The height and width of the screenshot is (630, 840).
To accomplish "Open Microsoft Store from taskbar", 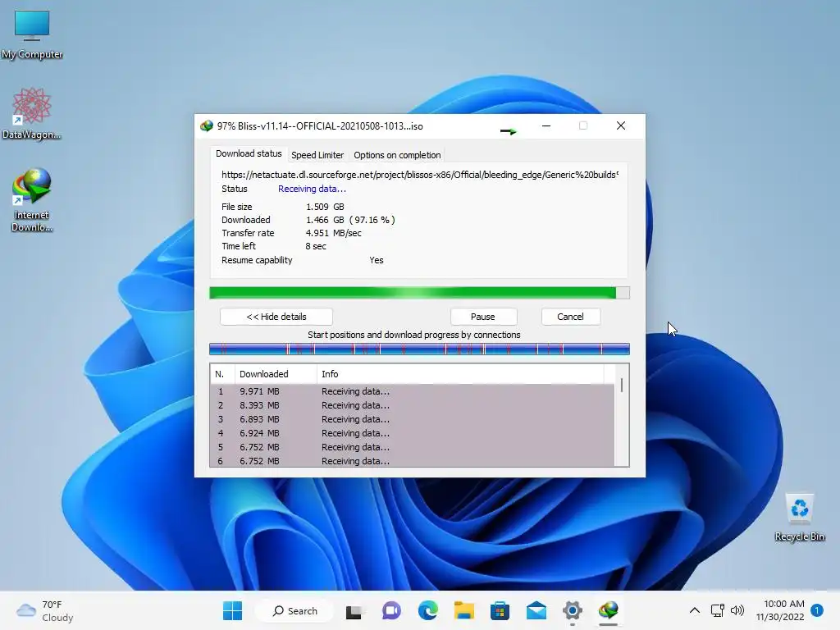I will coord(500,610).
